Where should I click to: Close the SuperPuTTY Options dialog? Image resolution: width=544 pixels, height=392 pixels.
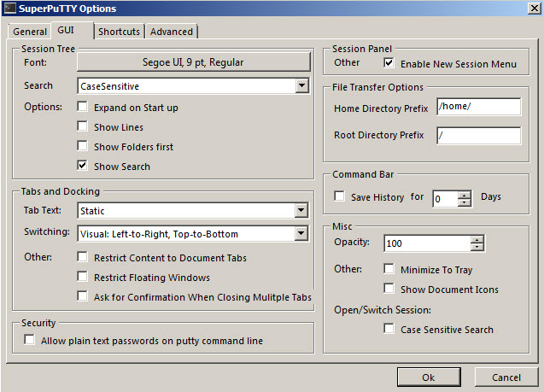(533, 8)
